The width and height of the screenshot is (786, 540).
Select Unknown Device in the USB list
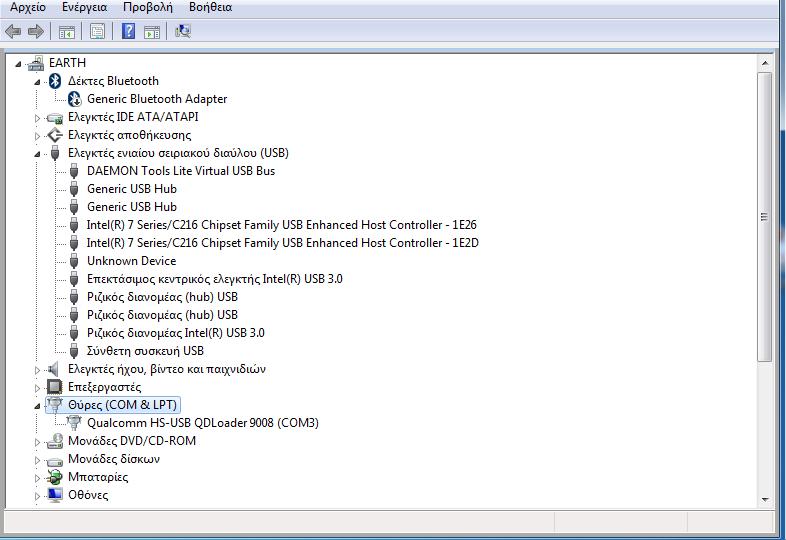click(x=131, y=261)
